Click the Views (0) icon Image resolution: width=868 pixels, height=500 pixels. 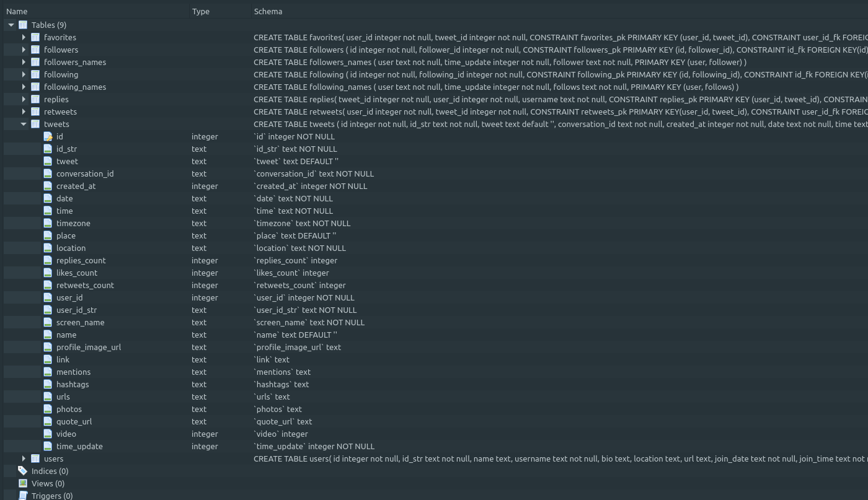click(x=23, y=483)
